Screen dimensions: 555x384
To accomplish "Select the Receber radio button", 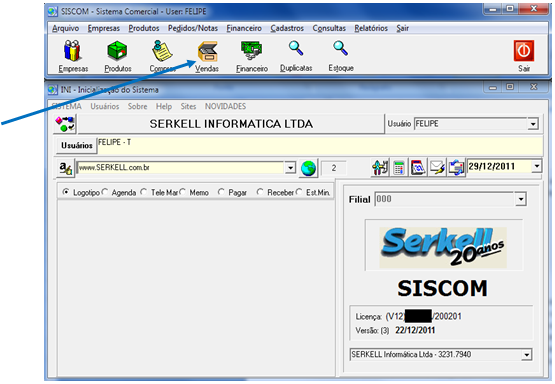I will pyautogui.click(x=260, y=192).
